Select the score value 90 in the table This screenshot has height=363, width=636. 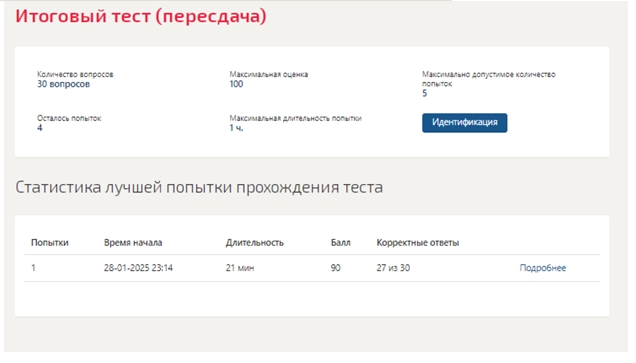click(x=335, y=268)
